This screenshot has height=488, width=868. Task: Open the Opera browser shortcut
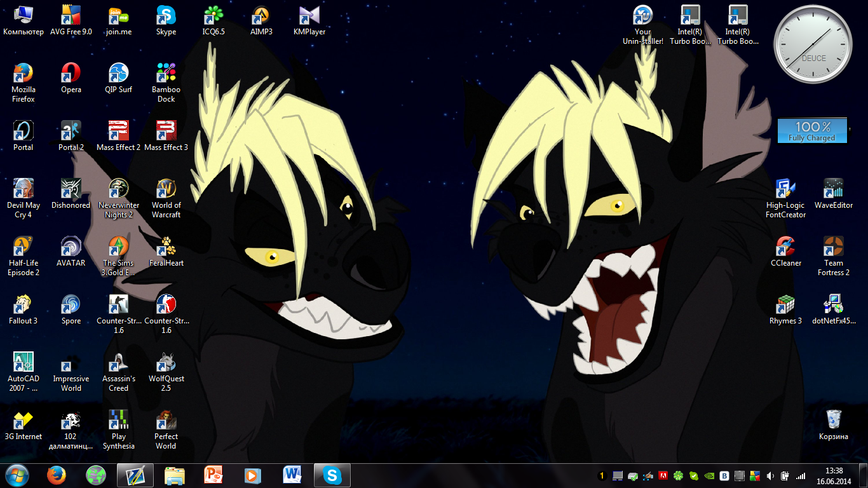coord(71,78)
